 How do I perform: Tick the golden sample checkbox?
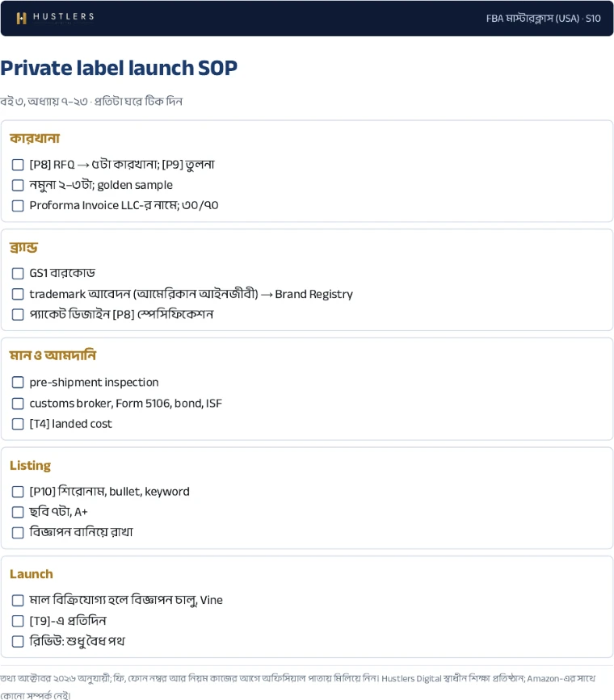pos(18,185)
